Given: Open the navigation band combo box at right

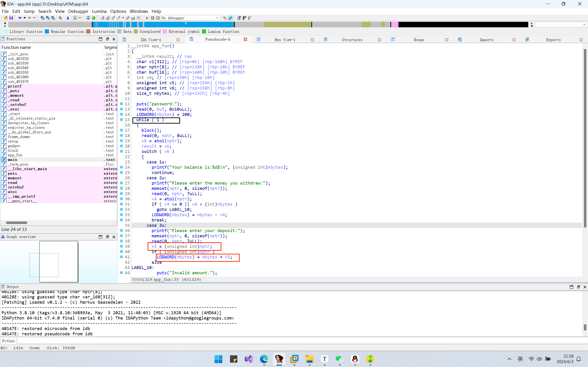Looking at the screenshot, I should [561, 25].
